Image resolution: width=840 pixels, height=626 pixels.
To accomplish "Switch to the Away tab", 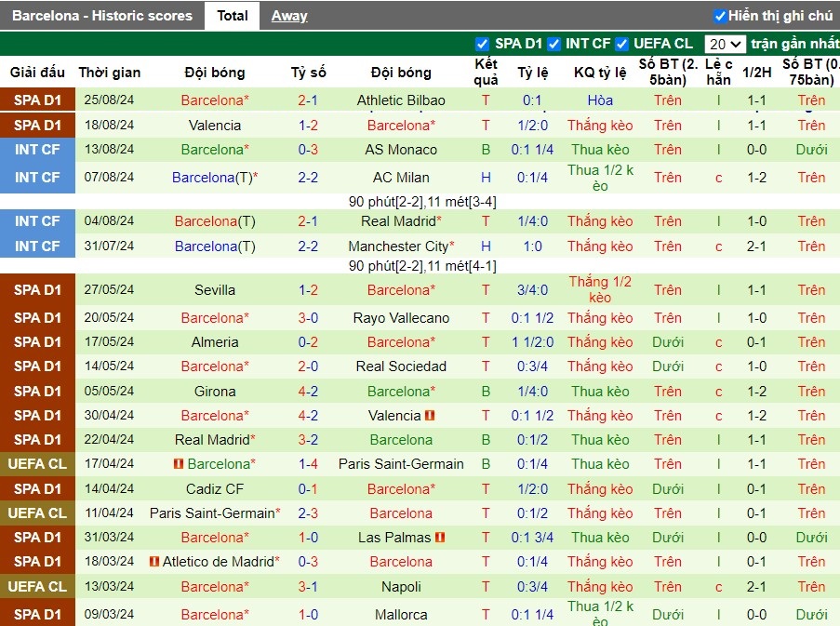I will click(x=289, y=16).
